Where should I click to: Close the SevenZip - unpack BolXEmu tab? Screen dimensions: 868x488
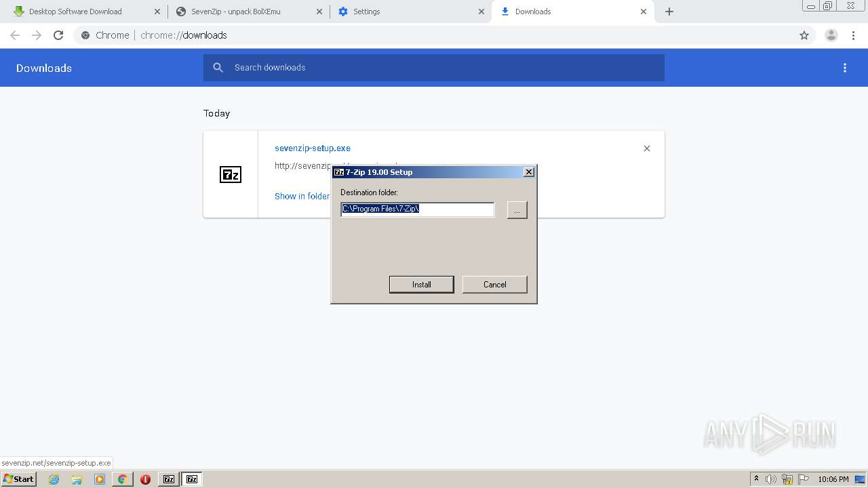319,12
